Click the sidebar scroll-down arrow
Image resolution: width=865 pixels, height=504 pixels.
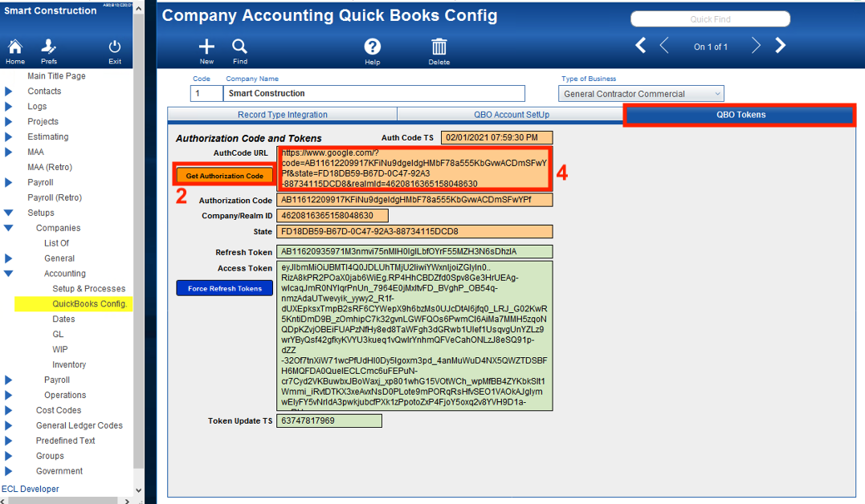(x=138, y=490)
